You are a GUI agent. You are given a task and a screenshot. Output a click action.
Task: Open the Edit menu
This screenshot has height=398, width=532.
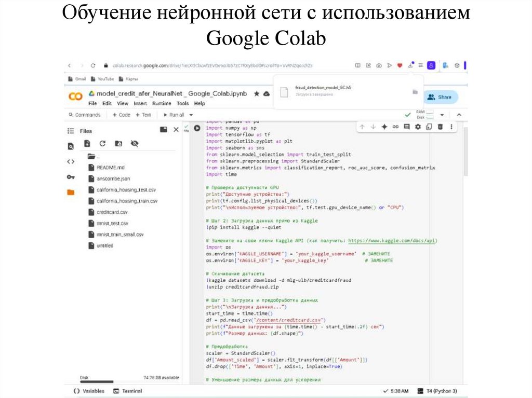click(x=107, y=103)
